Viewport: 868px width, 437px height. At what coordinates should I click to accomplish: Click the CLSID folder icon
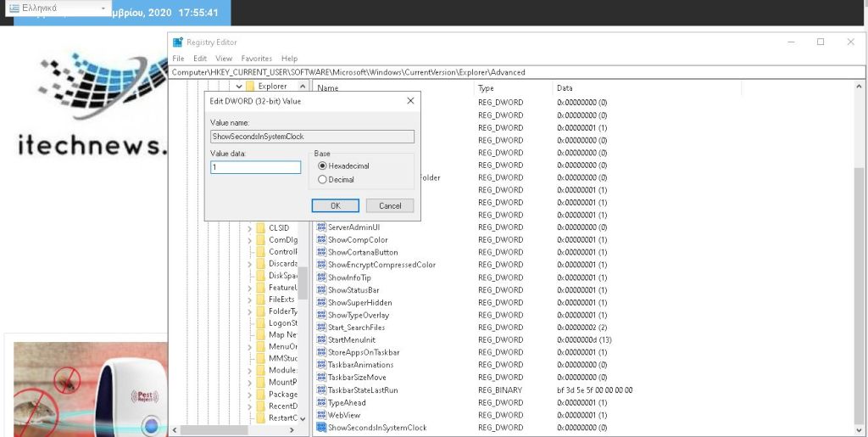point(261,227)
